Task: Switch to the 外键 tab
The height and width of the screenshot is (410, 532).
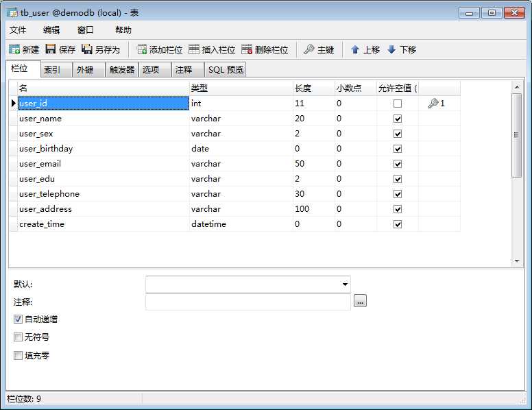Action: 88,69
